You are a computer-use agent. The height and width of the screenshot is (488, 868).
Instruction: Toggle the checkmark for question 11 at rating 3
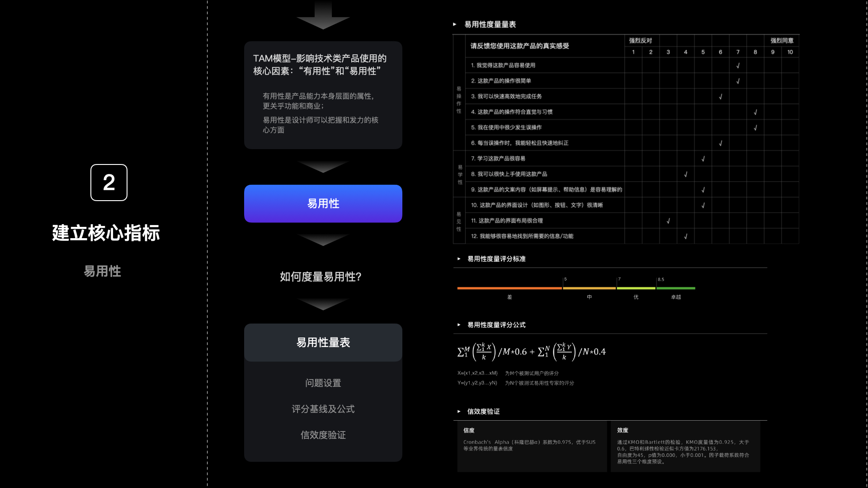668,221
